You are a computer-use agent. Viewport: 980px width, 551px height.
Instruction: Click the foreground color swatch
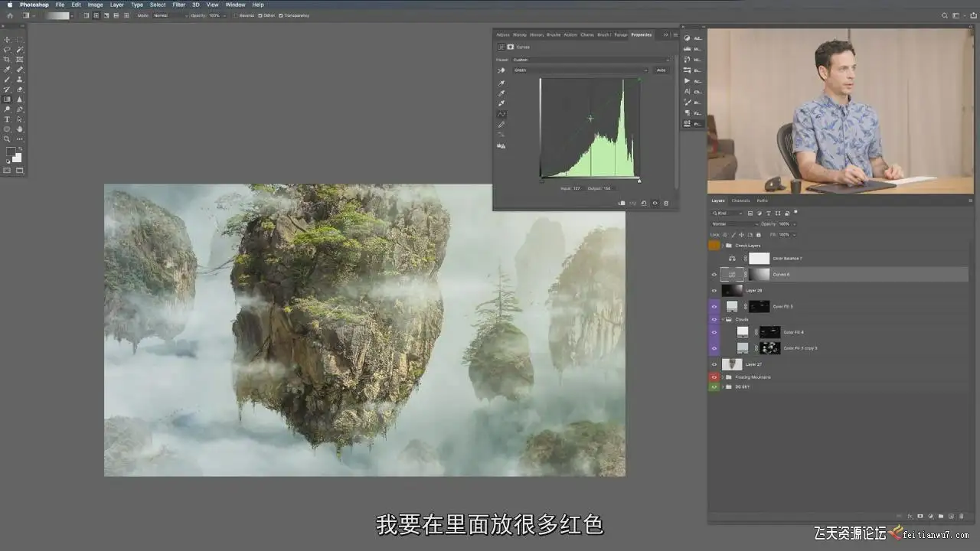11,152
